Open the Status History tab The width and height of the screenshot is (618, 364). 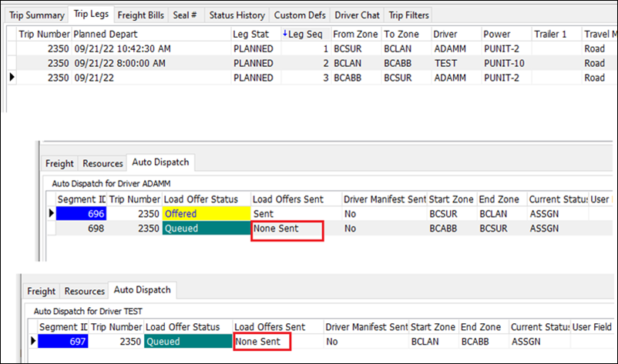[x=237, y=15]
